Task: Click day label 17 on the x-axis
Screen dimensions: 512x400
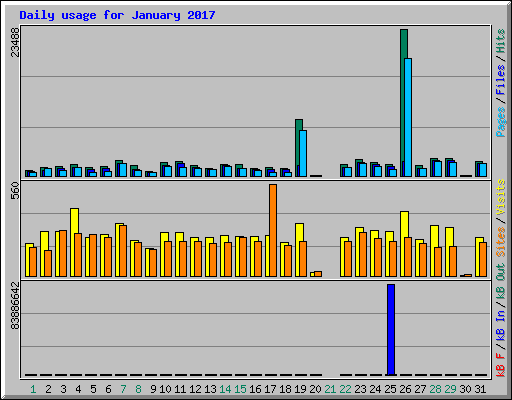Action: coord(270,389)
